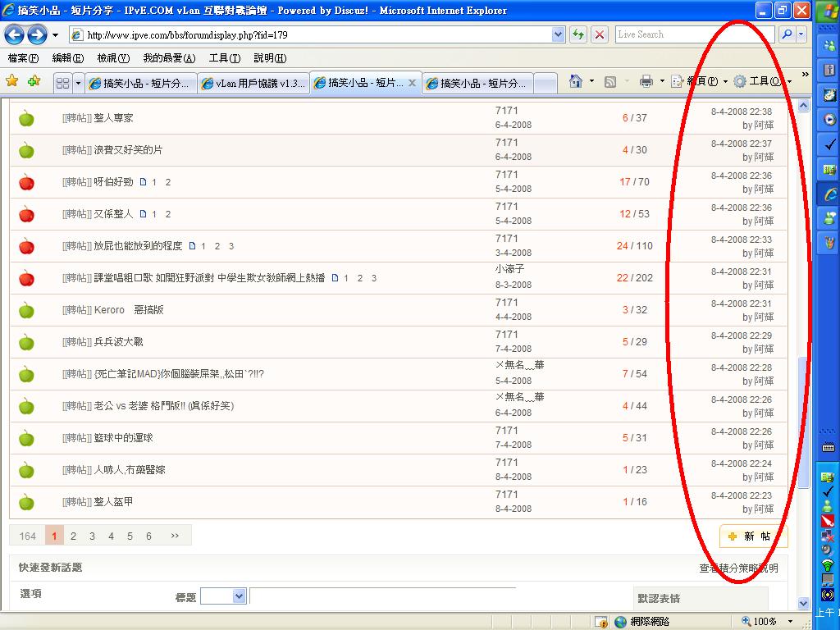The image size is (840, 630).
Task: Click the quick post title input field
Action: pyautogui.click(x=382, y=596)
